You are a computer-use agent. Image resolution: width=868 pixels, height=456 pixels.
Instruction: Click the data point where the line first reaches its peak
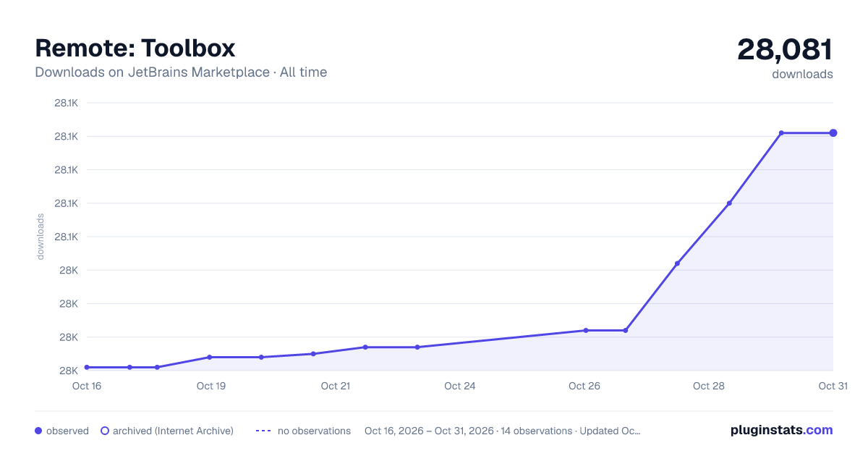pos(781,132)
